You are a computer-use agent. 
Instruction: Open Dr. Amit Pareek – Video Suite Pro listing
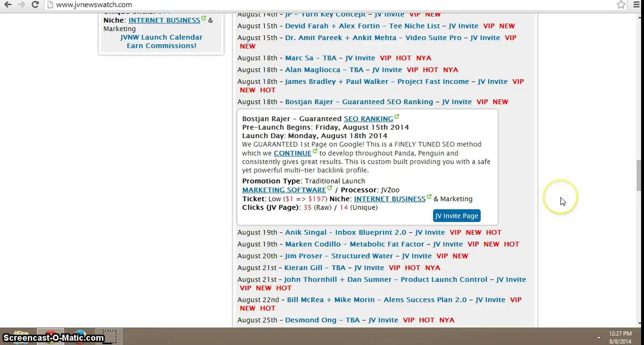tap(374, 38)
